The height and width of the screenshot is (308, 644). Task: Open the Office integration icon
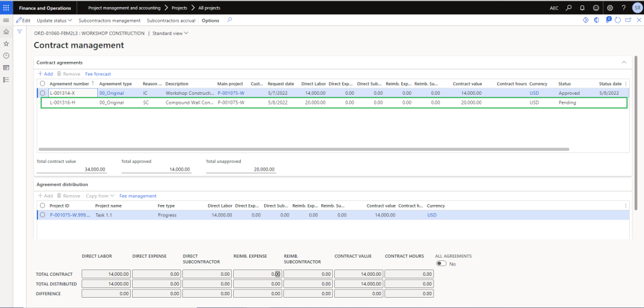coord(596,21)
